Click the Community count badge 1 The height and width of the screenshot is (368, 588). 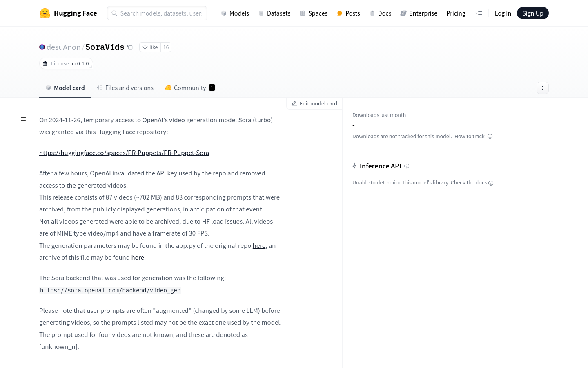(x=212, y=88)
